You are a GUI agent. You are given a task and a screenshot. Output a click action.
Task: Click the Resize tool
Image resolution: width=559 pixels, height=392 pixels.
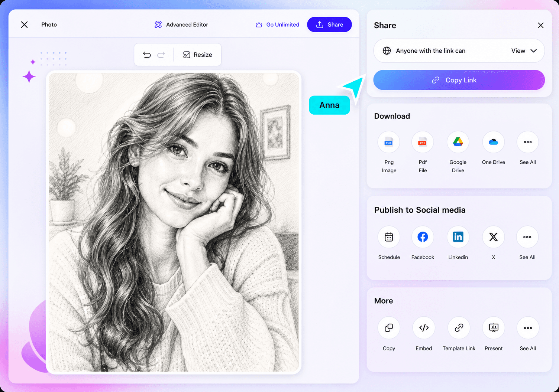[x=197, y=55]
